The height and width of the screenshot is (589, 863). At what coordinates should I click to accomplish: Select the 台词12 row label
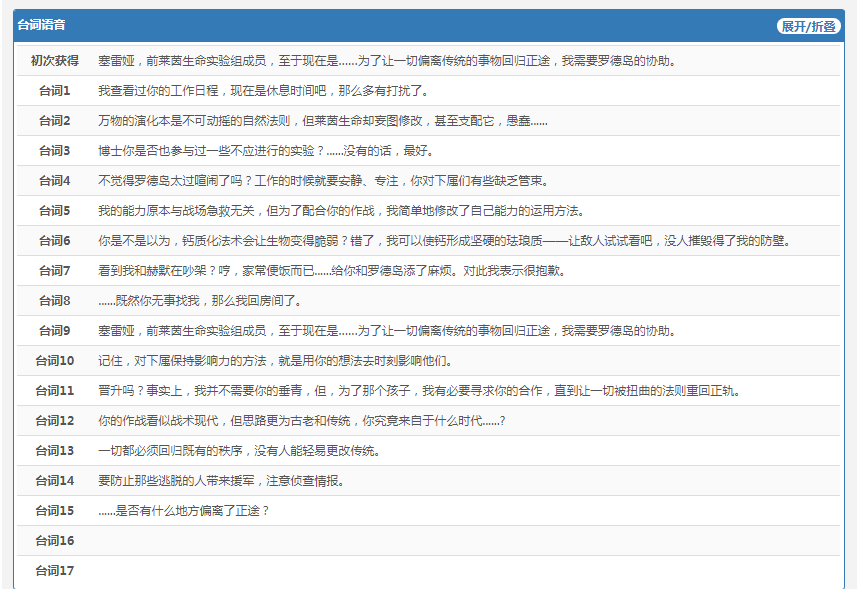54,421
